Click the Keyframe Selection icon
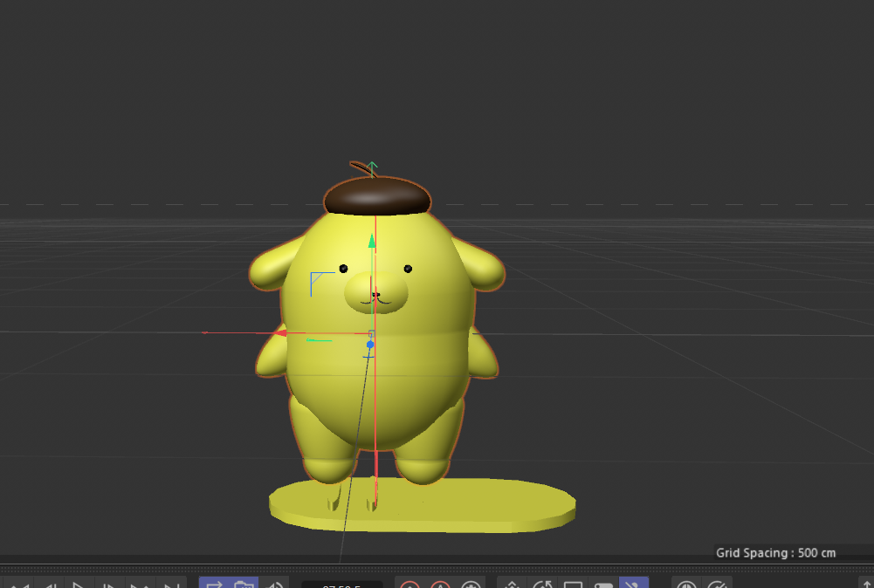 point(471,584)
